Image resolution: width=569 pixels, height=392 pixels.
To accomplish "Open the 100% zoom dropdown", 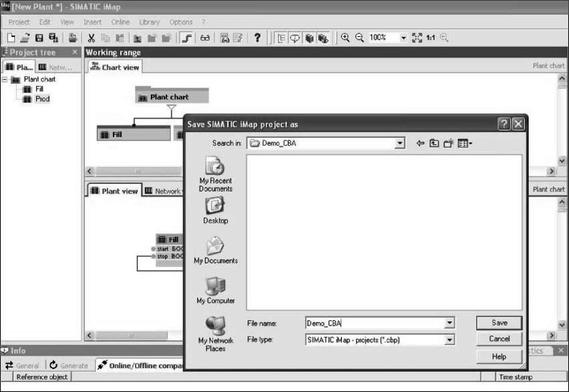I will click(x=403, y=38).
